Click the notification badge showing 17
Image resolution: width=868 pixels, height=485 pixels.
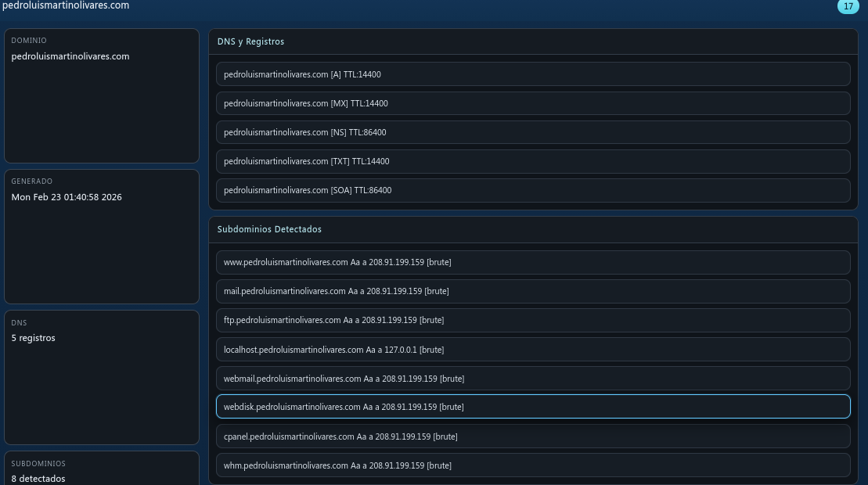click(x=848, y=6)
